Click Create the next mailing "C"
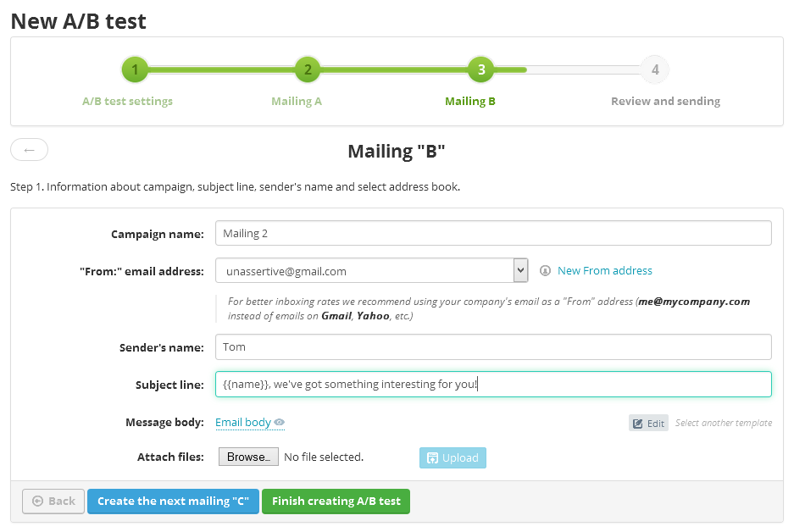Viewport: 794px width, 532px height. tap(173, 502)
